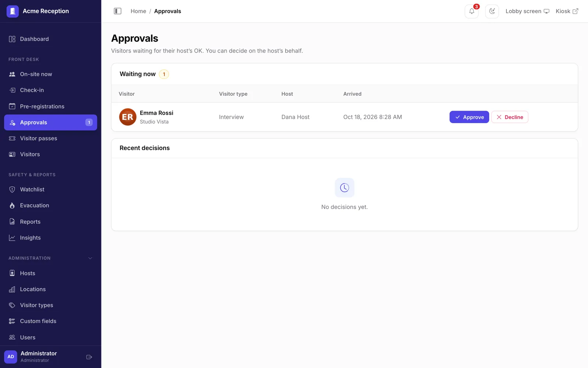Image resolution: width=588 pixels, height=368 pixels.
Task: Click the Hosts sidebar icon
Action: tap(12, 273)
